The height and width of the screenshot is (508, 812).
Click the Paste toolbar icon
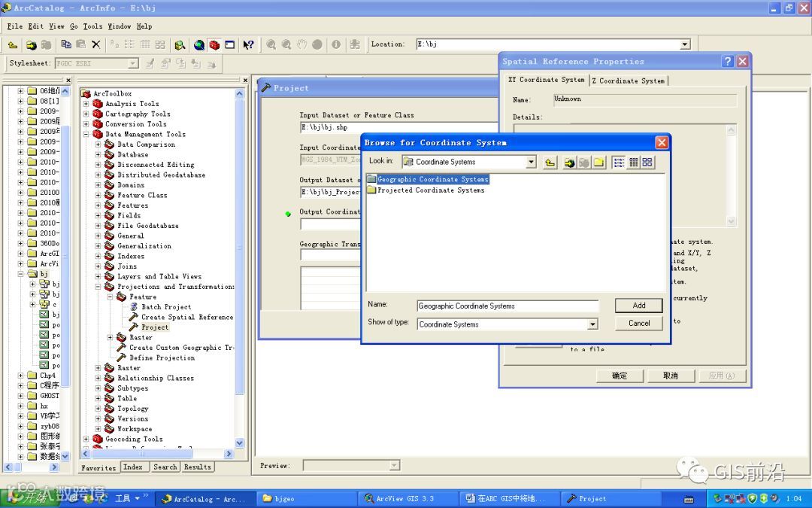[x=80, y=44]
